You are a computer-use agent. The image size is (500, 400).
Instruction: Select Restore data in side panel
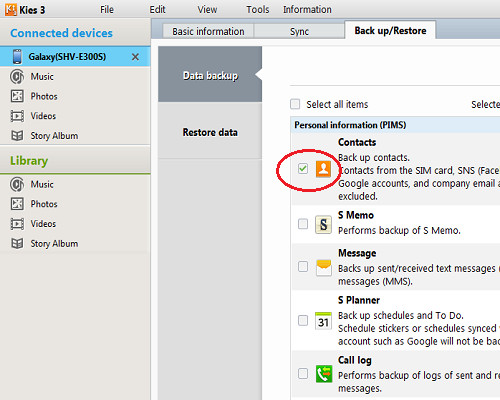(210, 132)
